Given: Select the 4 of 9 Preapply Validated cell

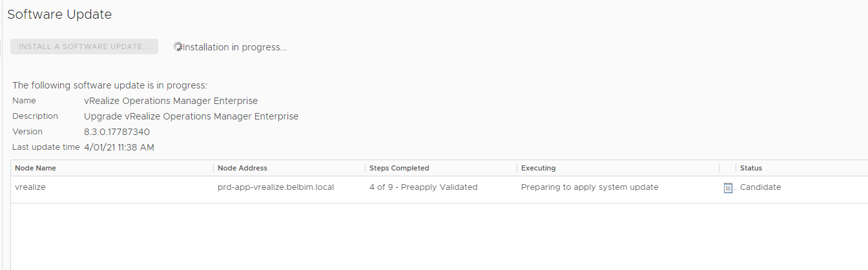Looking at the screenshot, I should (x=423, y=187).
